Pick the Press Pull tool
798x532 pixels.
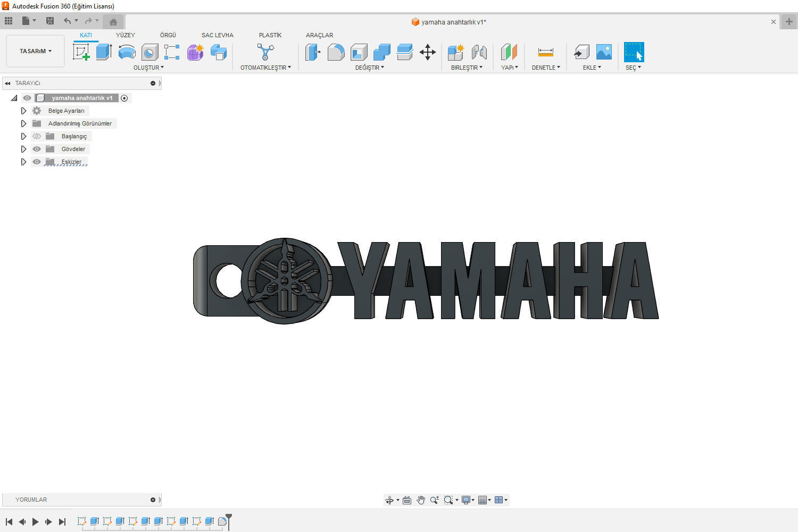(x=313, y=52)
